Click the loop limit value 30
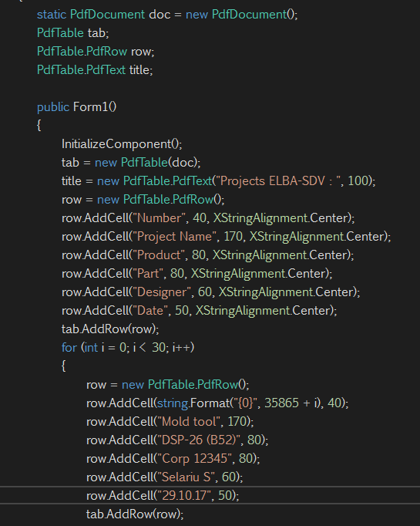The image size is (420, 526). click(x=158, y=348)
